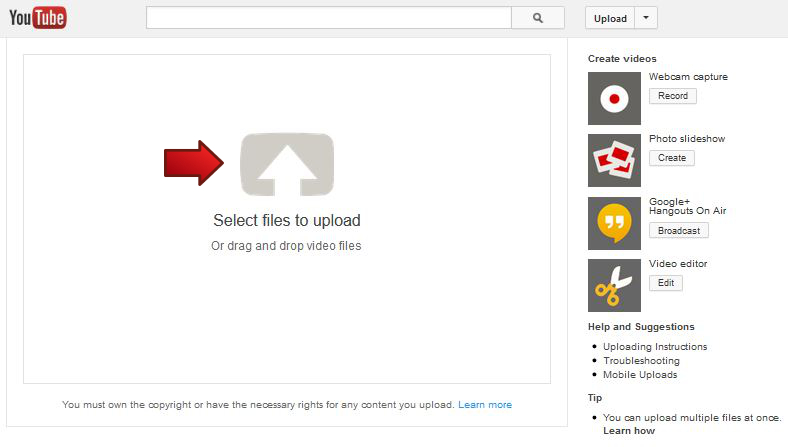Click the magnifying glass search button

pos(538,18)
